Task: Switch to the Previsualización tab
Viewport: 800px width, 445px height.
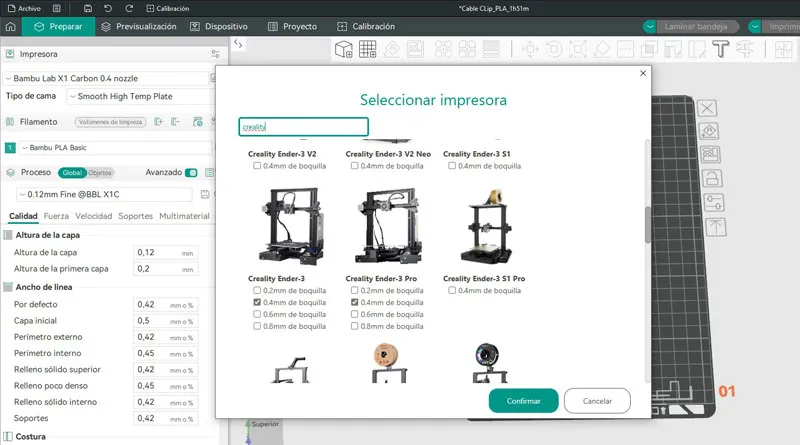Action: click(x=139, y=27)
